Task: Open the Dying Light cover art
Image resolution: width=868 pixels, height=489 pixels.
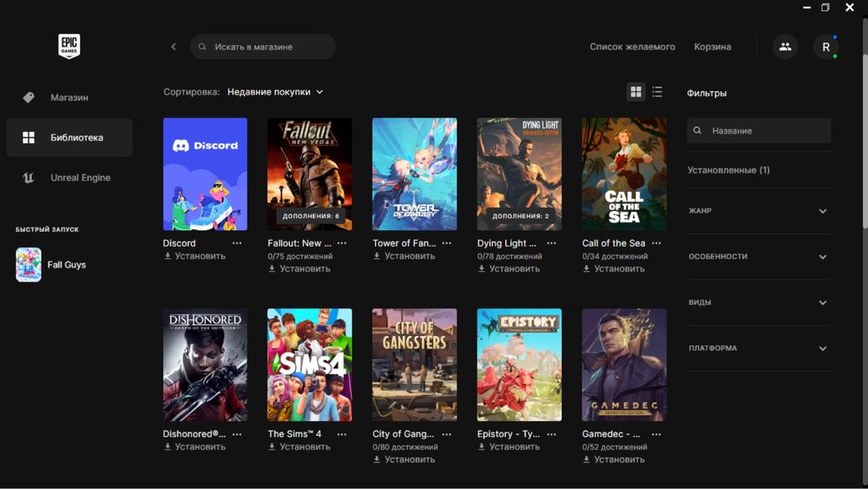Action: pos(519,174)
